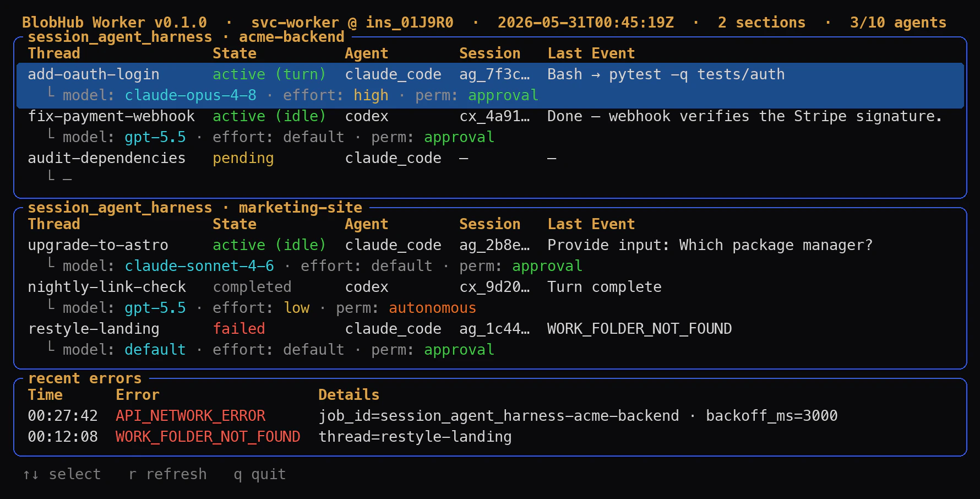
Task: Click the 'codex' agent in nightly-link-check row
Action: coord(367,287)
